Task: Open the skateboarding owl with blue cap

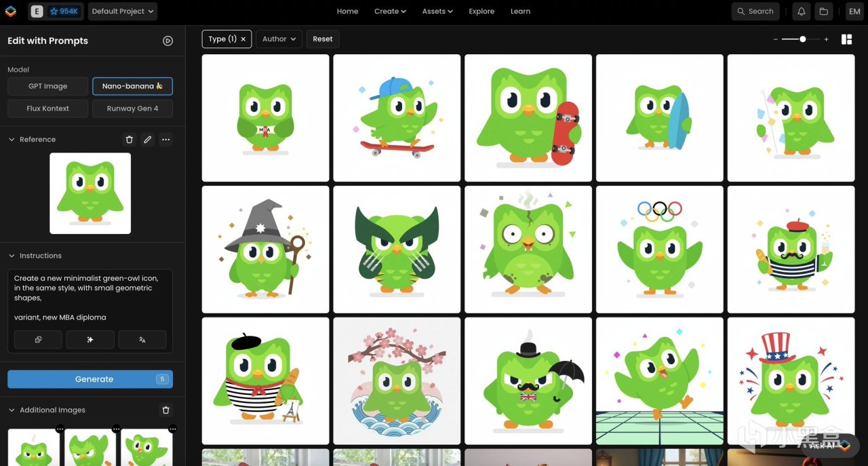Action: coord(397,118)
